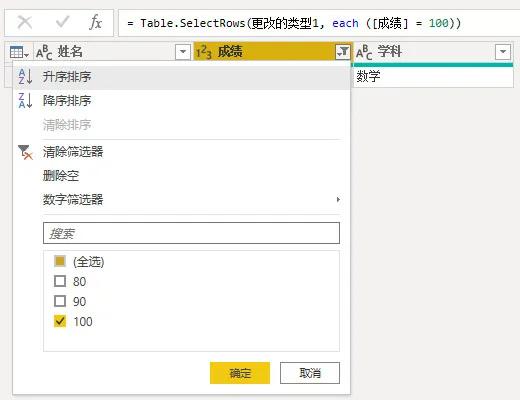The width and height of the screenshot is (520, 400).
Task: Click the 取消 button
Action: (310, 373)
